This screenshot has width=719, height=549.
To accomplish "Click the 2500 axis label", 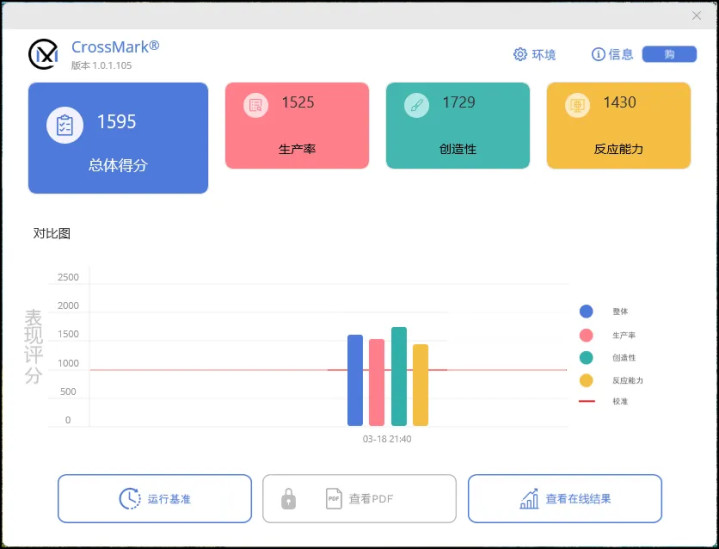I will (x=68, y=277).
